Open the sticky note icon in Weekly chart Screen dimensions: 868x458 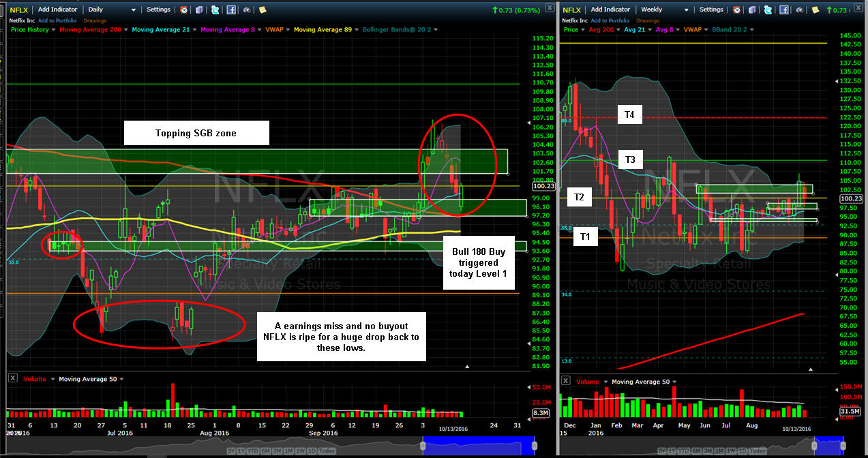click(x=815, y=10)
